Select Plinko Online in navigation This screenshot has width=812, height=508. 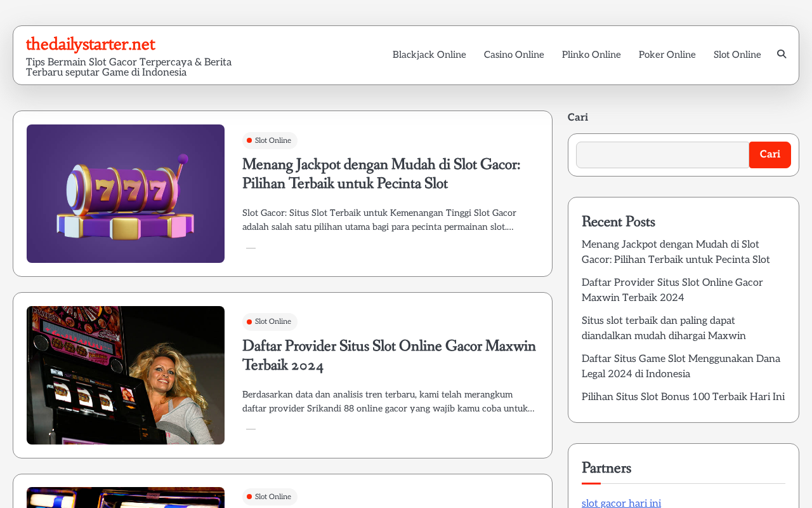591,55
